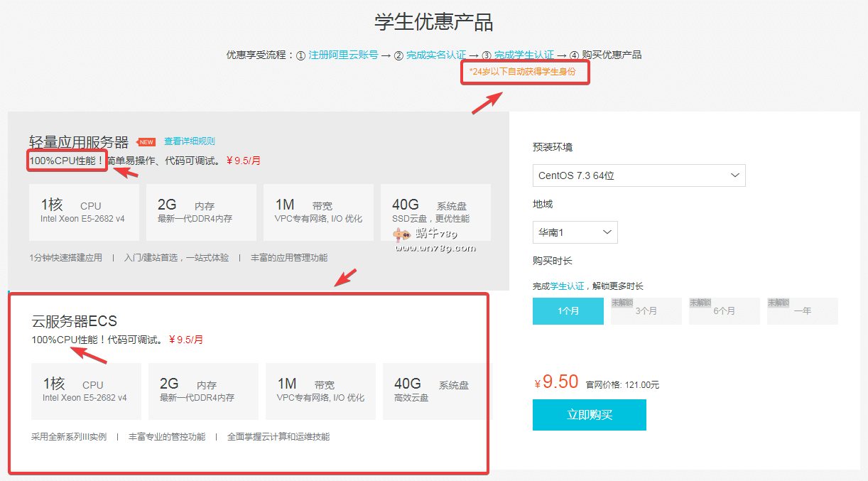Select the locked 一年 duration option
Image resolution: width=868 pixels, height=481 pixels.
[802, 311]
